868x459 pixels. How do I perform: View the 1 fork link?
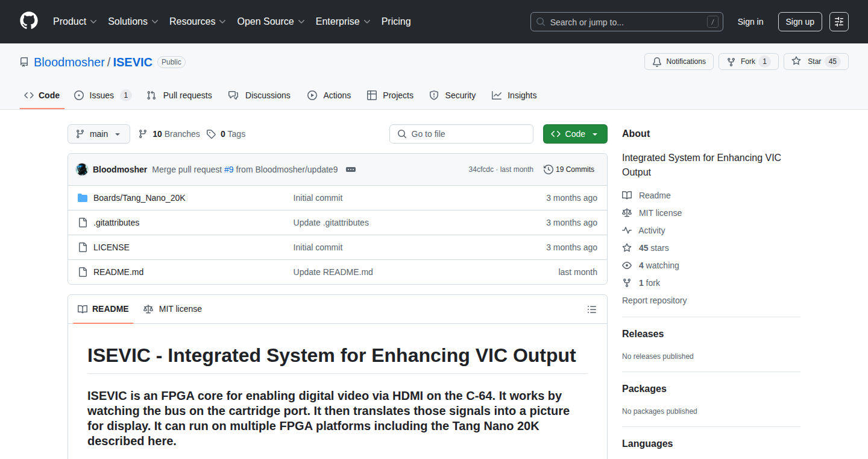click(641, 283)
